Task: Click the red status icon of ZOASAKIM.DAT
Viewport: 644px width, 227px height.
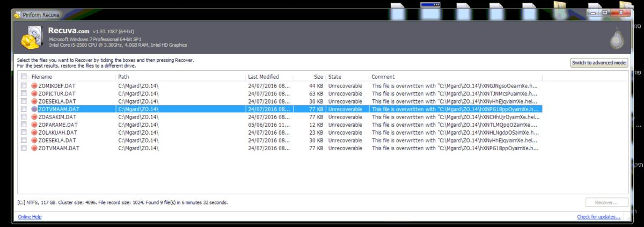Action: click(34, 117)
